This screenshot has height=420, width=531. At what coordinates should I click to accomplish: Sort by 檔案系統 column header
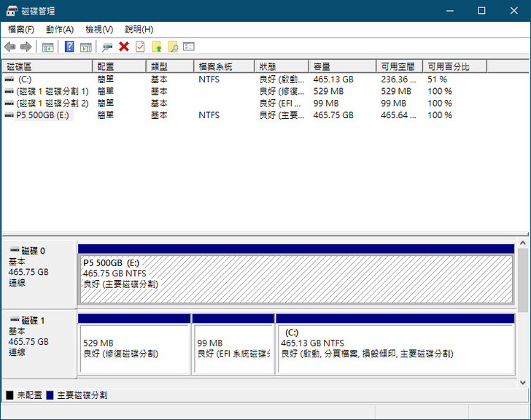pos(223,66)
